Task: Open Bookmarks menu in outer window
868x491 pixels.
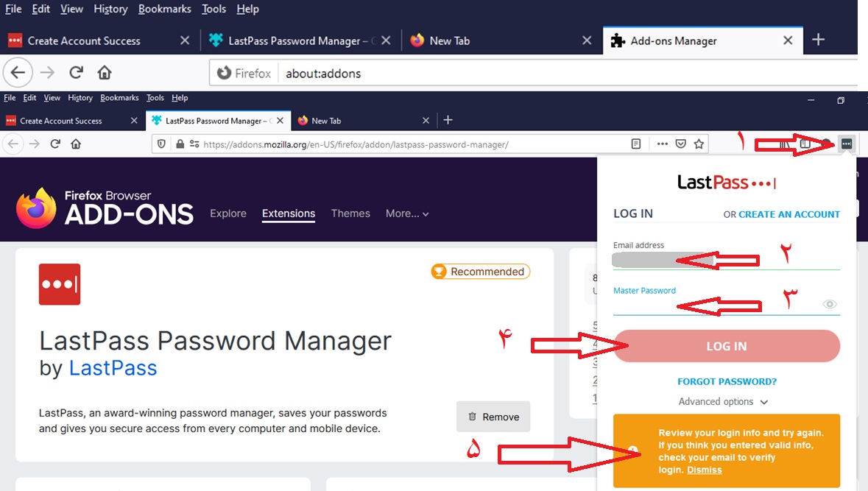Action: [164, 9]
